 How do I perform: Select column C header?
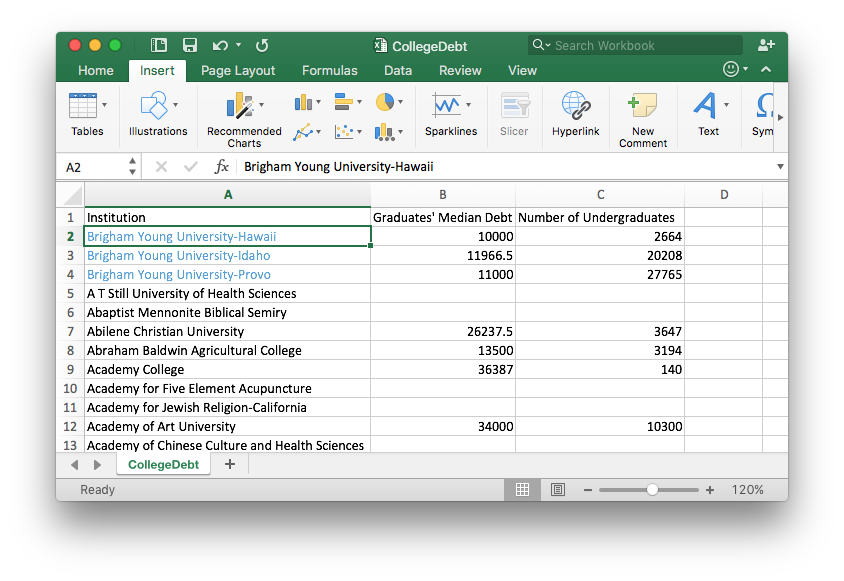(x=600, y=194)
